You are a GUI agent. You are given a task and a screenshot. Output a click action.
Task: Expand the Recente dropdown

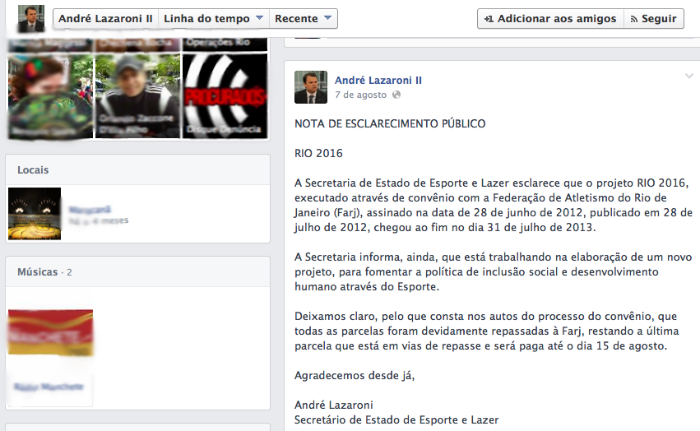303,18
